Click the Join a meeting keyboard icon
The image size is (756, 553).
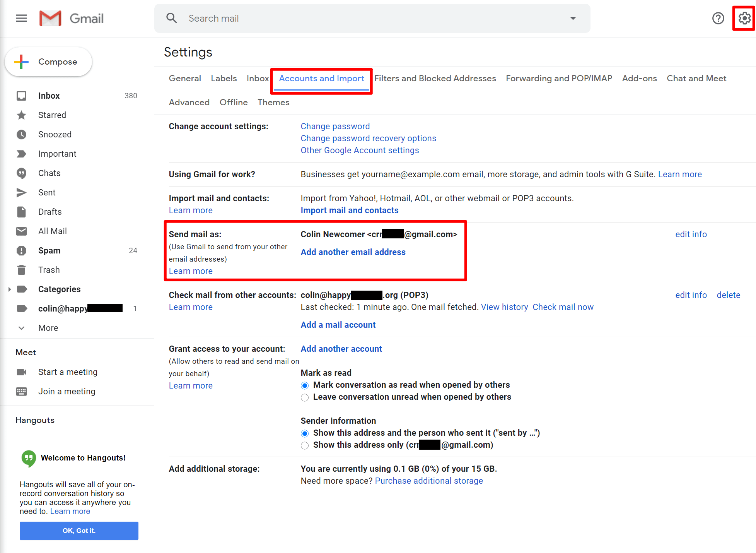pos(22,391)
